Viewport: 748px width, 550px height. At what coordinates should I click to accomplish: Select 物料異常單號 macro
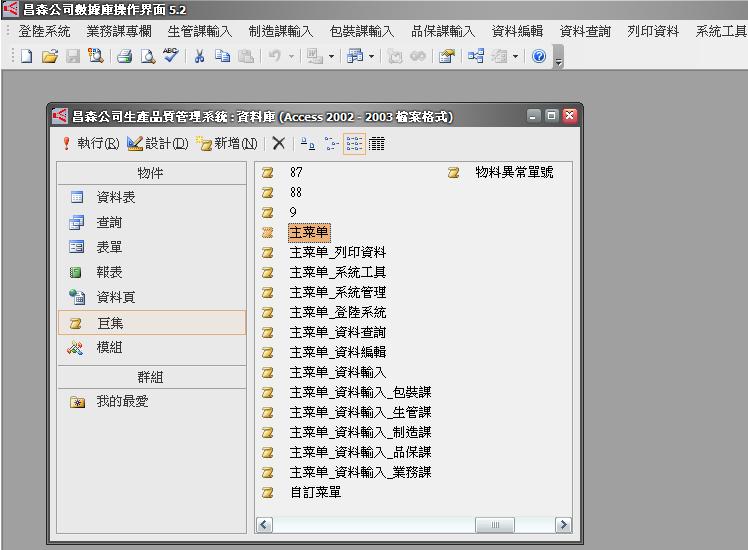(x=514, y=172)
